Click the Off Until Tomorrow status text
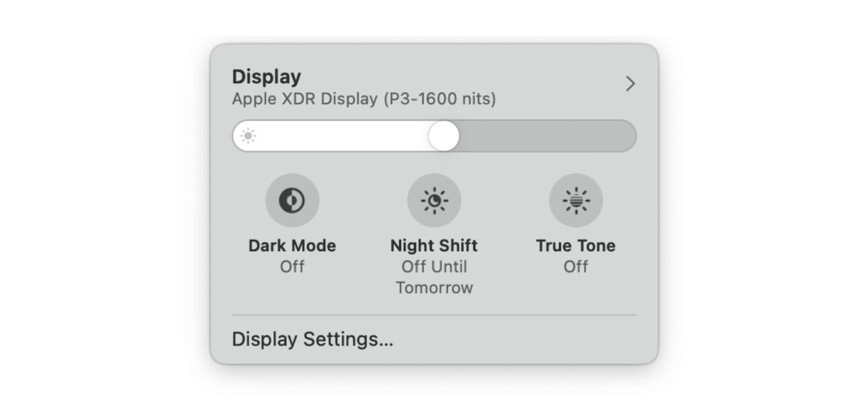The height and width of the screenshot is (419, 868). pos(434,277)
